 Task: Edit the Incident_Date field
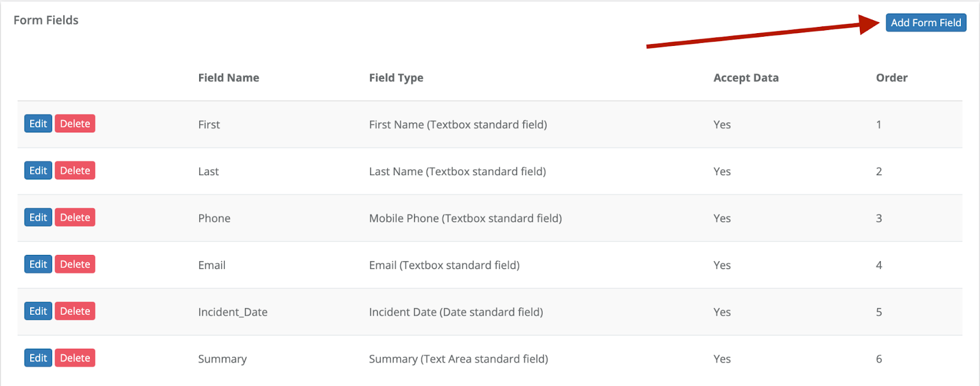coord(38,311)
